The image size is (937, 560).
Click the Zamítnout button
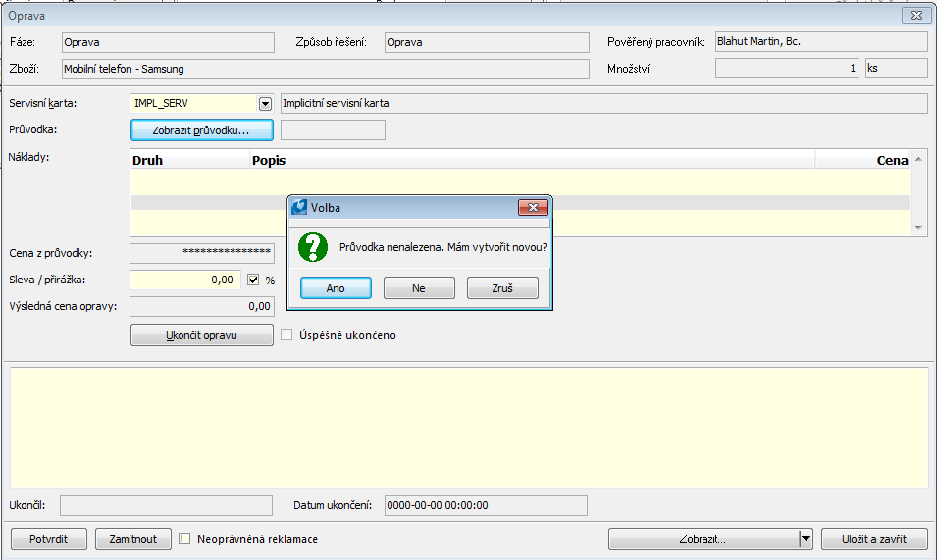pyautogui.click(x=133, y=539)
